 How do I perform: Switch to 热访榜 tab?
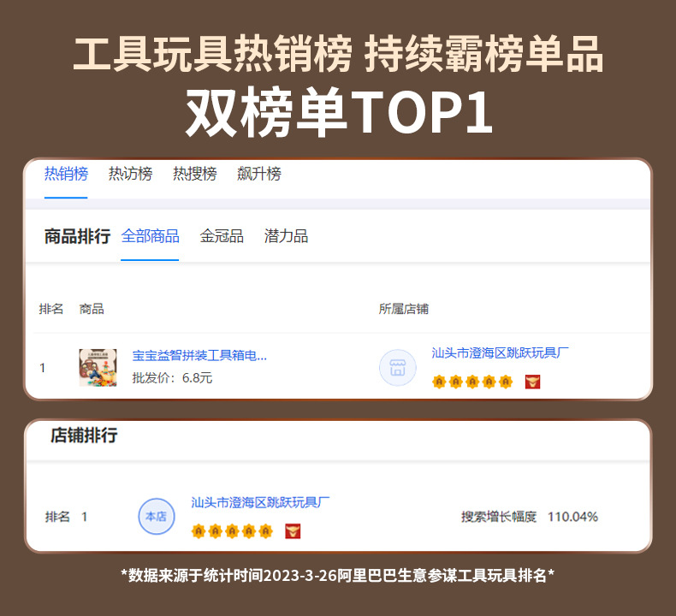pyautogui.click(x=130, y=174)
